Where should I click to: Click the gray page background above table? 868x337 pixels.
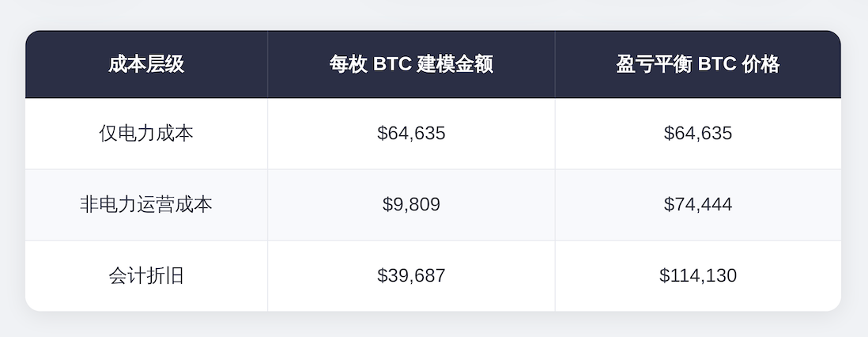(433, 14)
